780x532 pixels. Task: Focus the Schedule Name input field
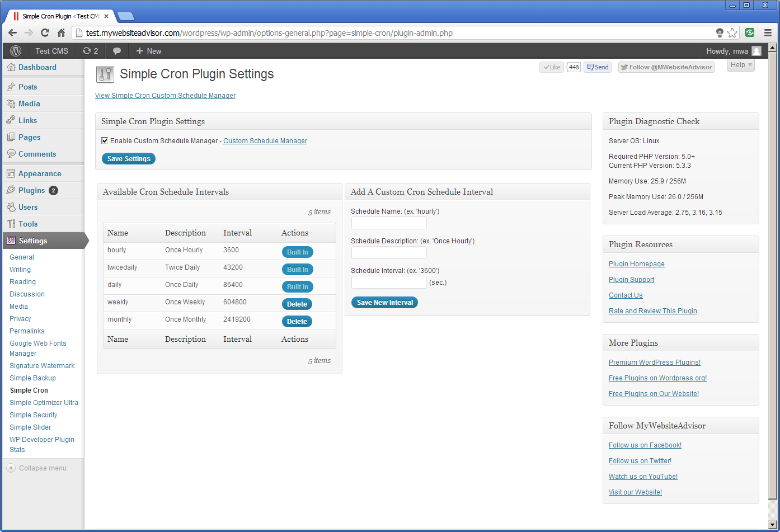(389, 223)
